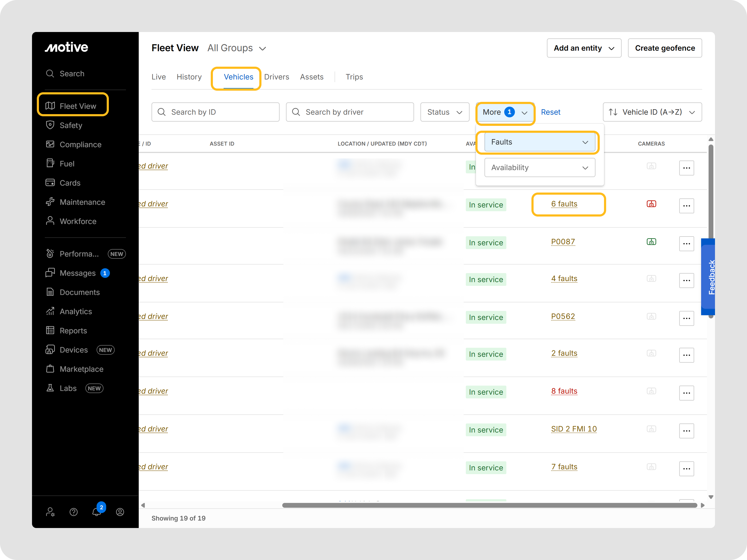Click the red camera icon for 6 faults row
The image size is (747, 560).
[x=651, y=204]
